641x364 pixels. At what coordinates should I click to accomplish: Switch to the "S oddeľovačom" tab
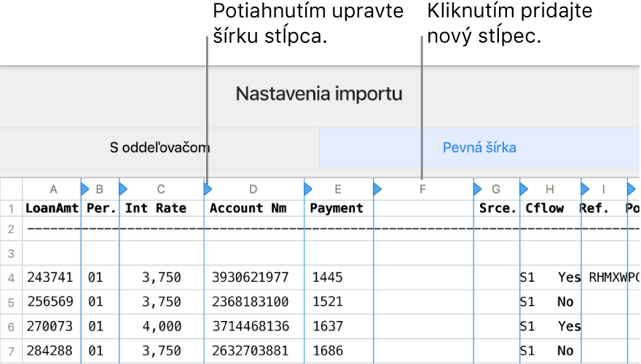[x=160, y=148]
